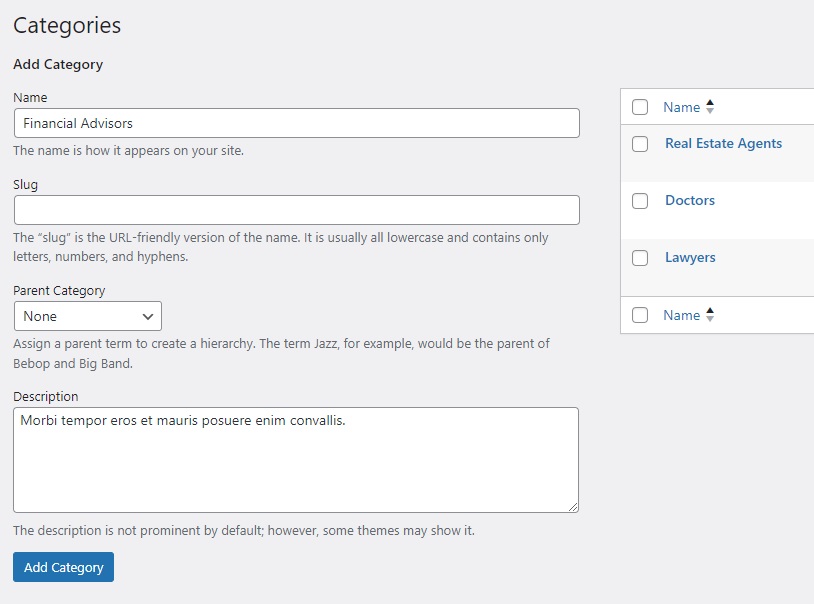This screenshot has width=814, height=604.
Task: Select the Real Estate Agents checkbox
Action: (x=640, y=144)
